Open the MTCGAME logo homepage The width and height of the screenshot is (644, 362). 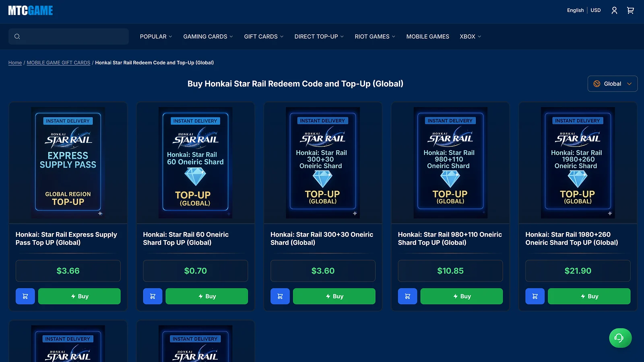point(31,10)
